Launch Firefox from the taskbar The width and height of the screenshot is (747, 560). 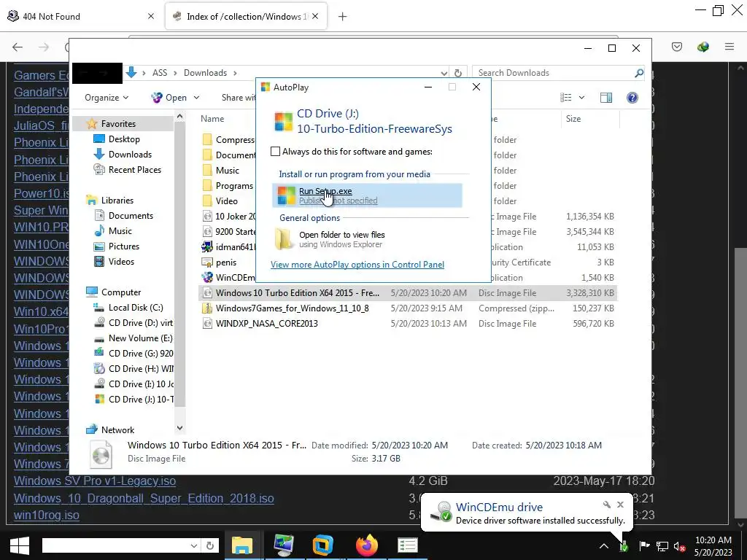coord(367,545)
